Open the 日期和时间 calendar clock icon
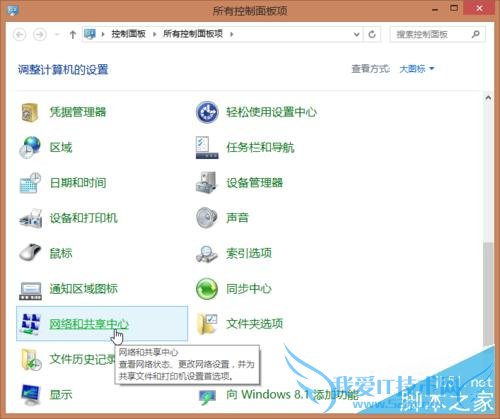The width and height of the screenshot is (500, 419). tap(30, 183)
